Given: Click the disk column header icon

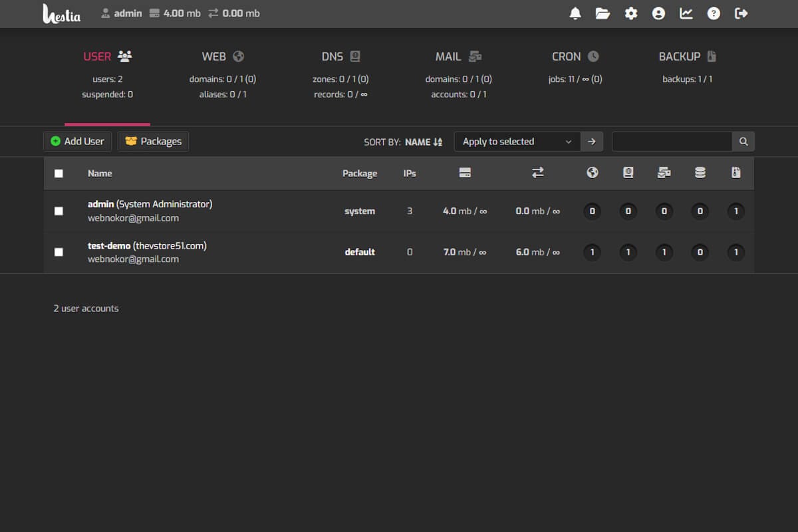Looking at the screenshot, I should (x=465, y=173).
